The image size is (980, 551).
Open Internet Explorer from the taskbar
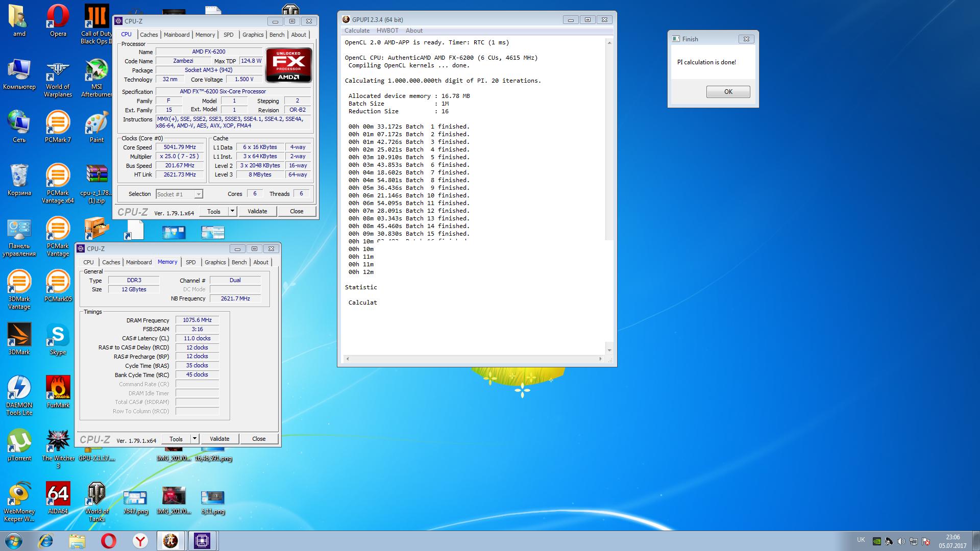click(46, 541)
